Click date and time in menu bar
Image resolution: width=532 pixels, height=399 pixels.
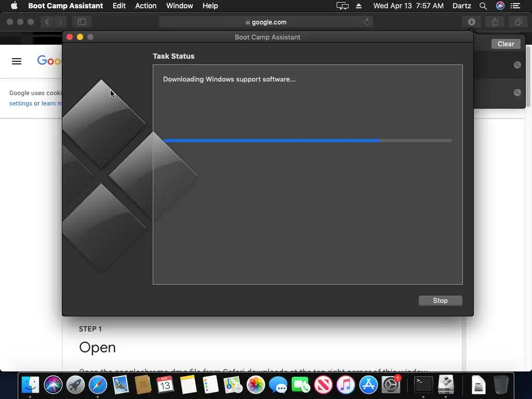pyautogui.click(x=408, y=6)
